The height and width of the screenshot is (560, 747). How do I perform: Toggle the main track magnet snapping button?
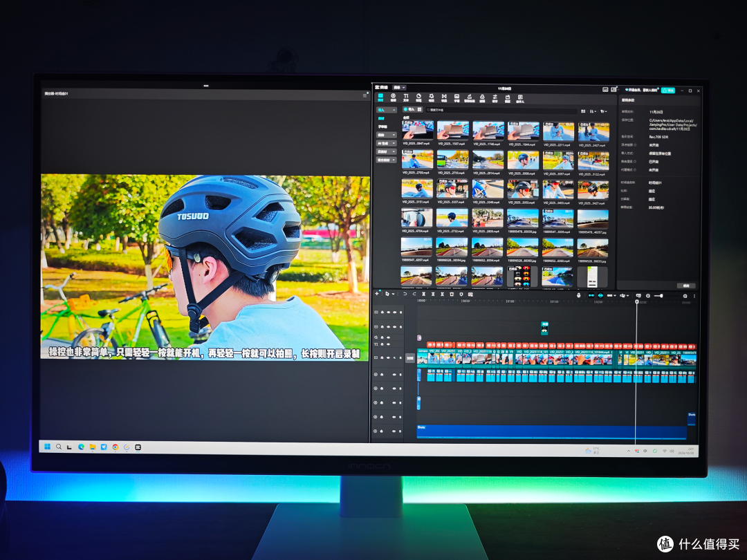591,295
